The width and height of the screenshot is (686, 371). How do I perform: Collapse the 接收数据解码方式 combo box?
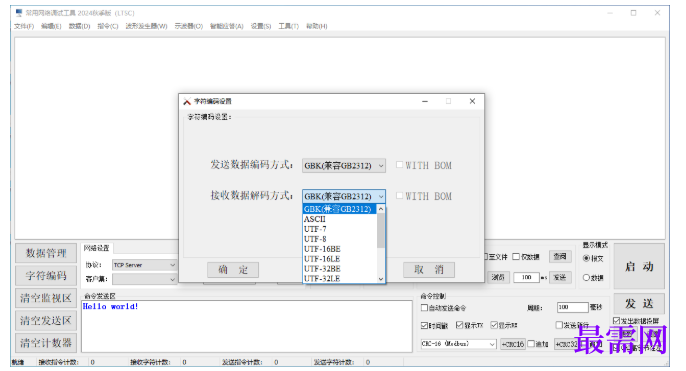tap(344, 196)
